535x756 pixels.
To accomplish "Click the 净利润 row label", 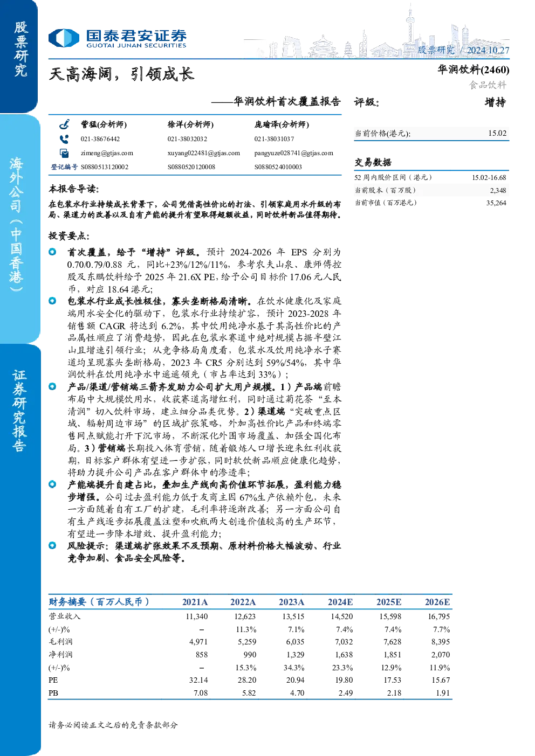I will [60, 655].
